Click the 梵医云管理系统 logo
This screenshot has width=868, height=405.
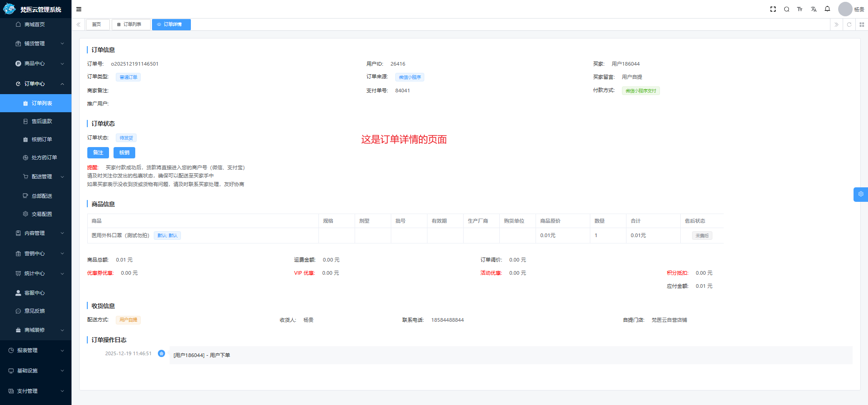[33, 9]
